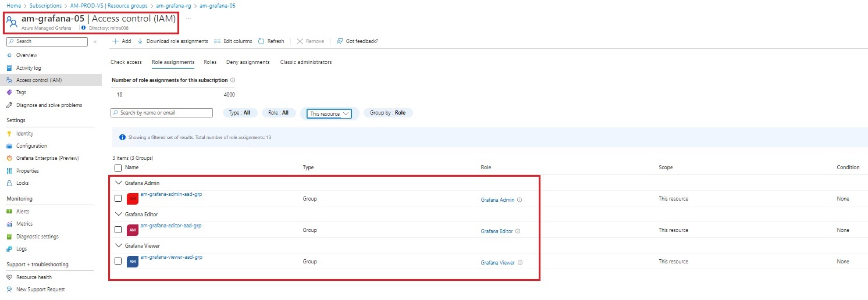Click the am-grafana-admin-aad-grp avatar
868x300 pixels.
click(133, 198)
